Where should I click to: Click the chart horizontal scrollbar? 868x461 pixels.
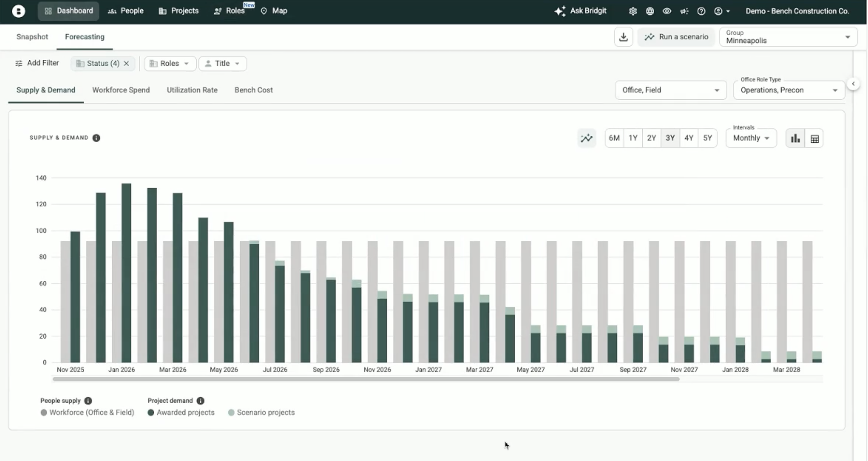coord(366,379)
